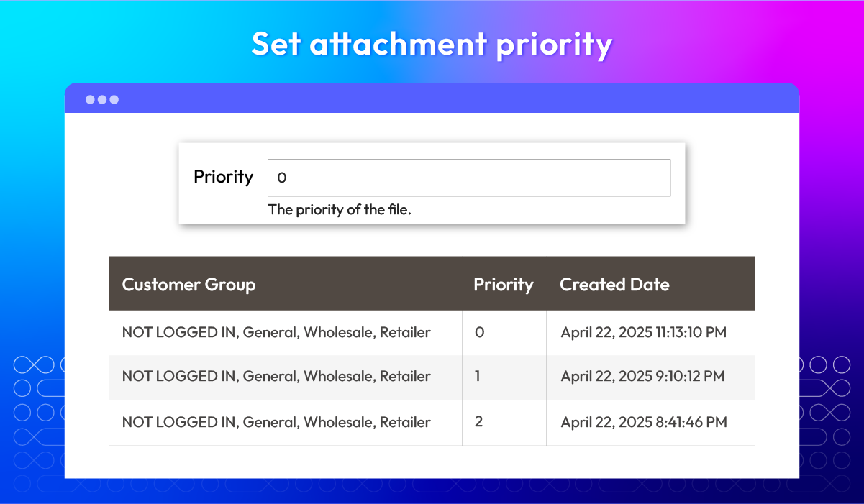Screen dimensions: 864x504
Task: Click the Priority input field
Action: point(469,178)
